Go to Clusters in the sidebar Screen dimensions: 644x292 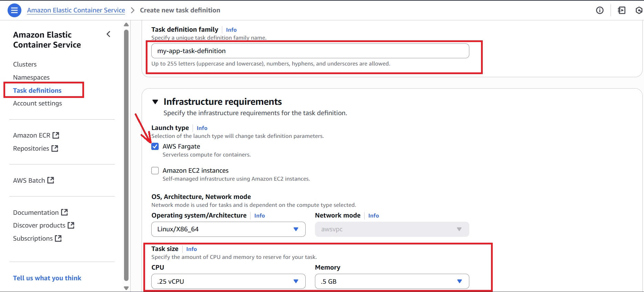(x=25, y=64)
